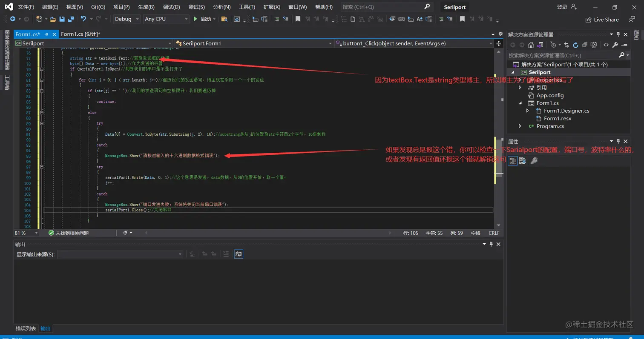644x339 pixels.
Task: Open the 81 % zoom level dropdown
Action: pos(26,233)
